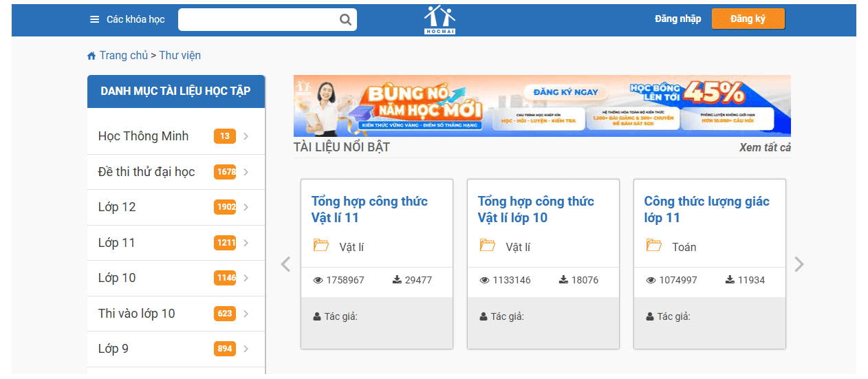Click Thư viện breadcrumb link
This screenshot has height=379, width=868.
[180, 56]
